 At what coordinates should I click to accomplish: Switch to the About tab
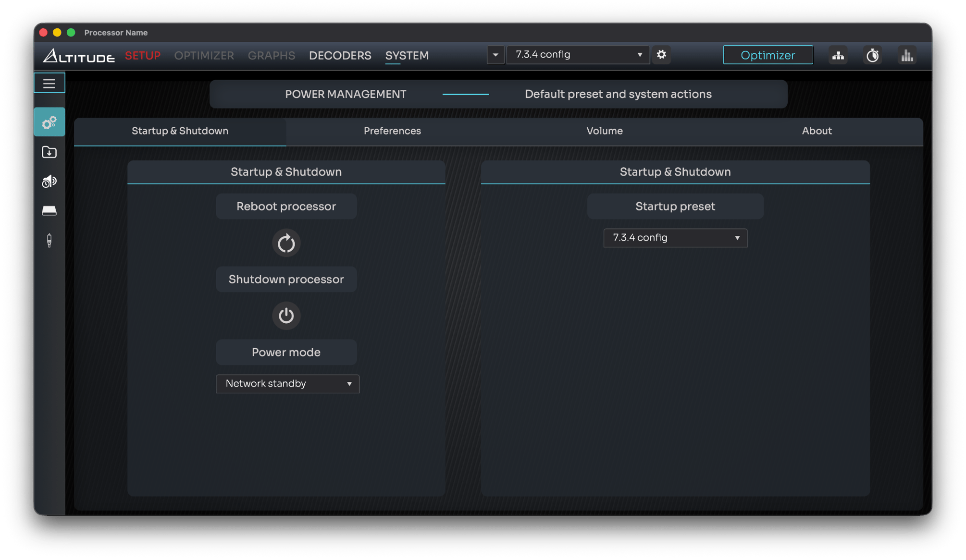(817, 131)
